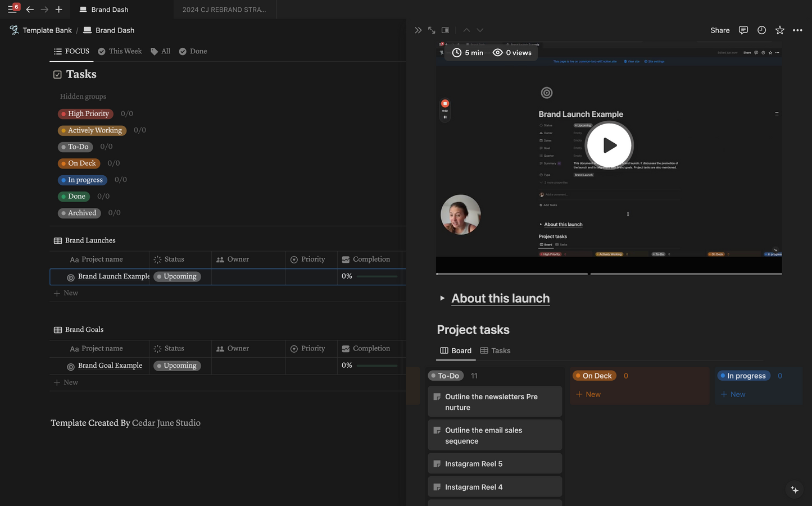Show the Done hidden group
812x506 pixels.
pos(74,197)
